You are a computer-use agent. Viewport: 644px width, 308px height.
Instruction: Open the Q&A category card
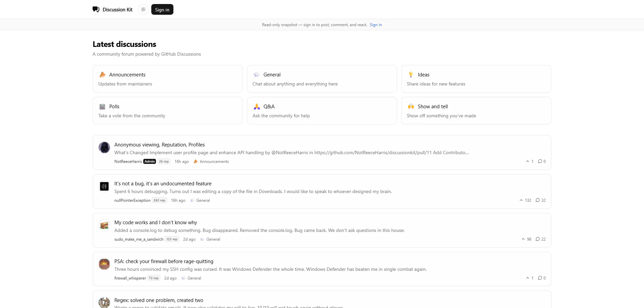(x=322, y=111)
